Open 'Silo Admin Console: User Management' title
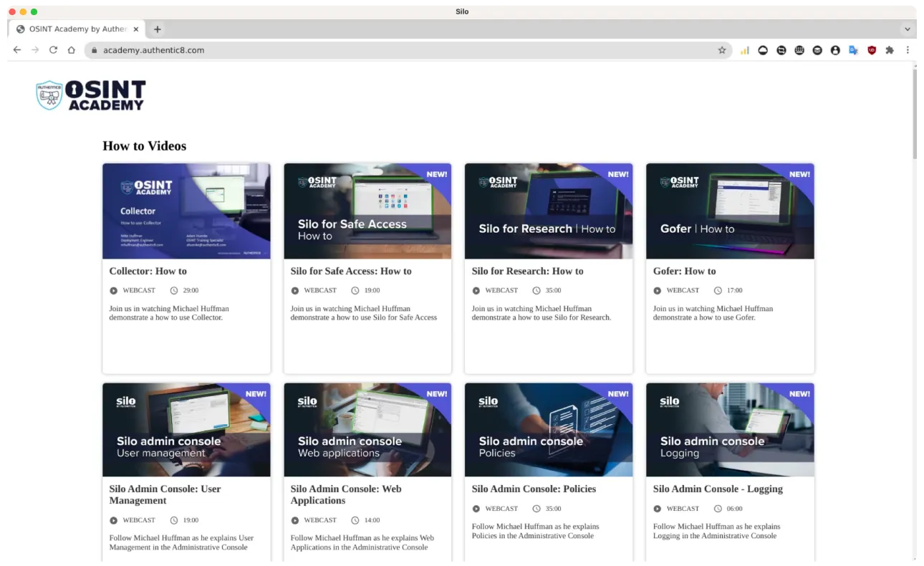Viewport: 924px width, 566px height. click(x=165, y=494)
